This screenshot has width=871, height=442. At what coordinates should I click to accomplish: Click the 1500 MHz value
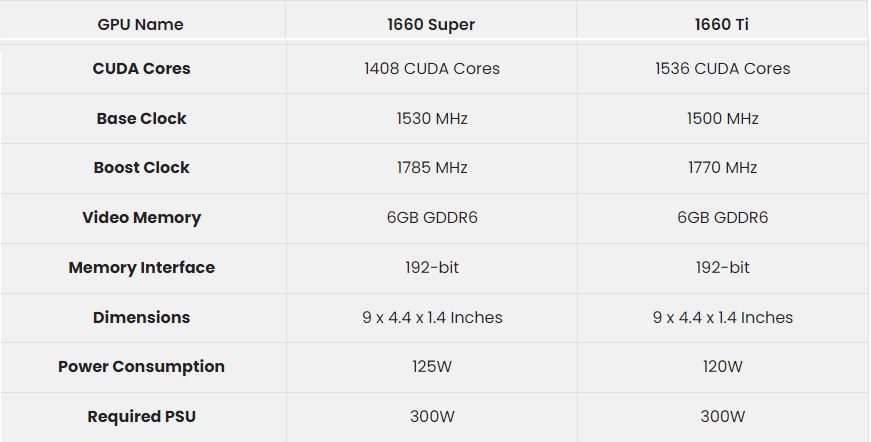722,118
